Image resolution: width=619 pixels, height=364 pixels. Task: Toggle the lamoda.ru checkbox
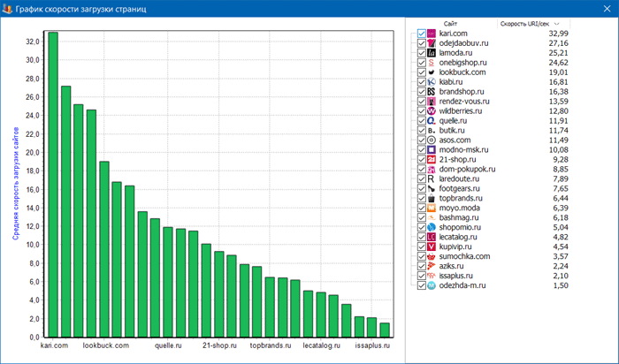click(421, 53)
